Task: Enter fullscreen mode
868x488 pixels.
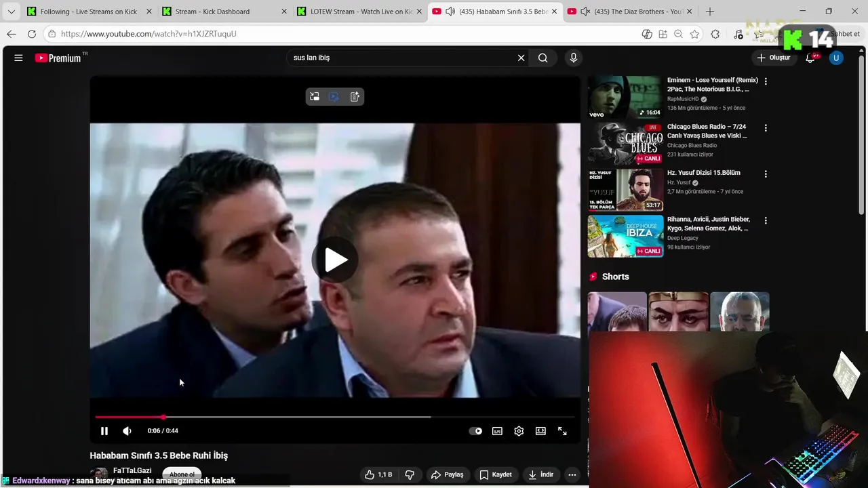Action: coord(562,431)
